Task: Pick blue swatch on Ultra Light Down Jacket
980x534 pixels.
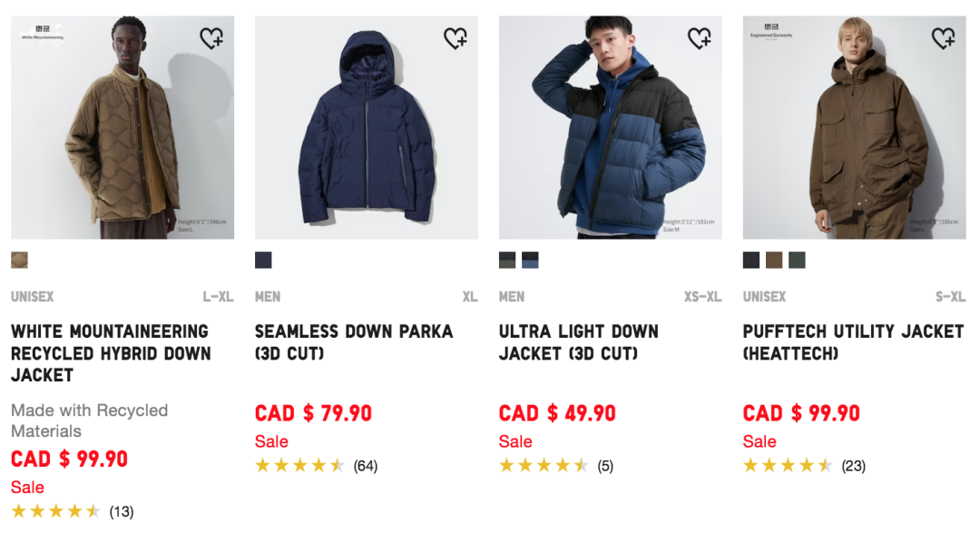Action: pyautogui.click(x=532, y=260)
